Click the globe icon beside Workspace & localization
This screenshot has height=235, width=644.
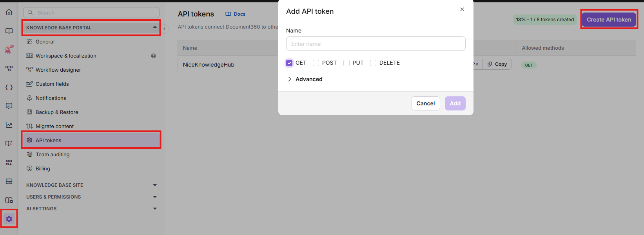pyautogui.click(x=154, y=56)
